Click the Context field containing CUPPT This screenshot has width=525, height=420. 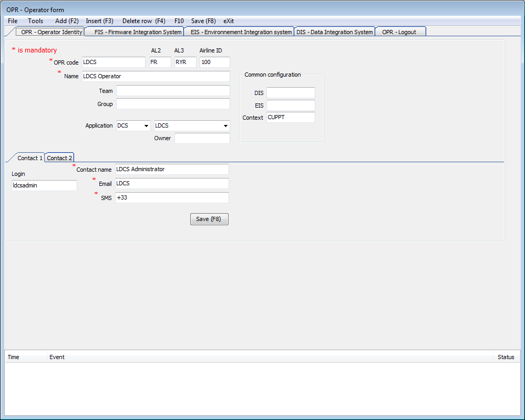point(290,118)
